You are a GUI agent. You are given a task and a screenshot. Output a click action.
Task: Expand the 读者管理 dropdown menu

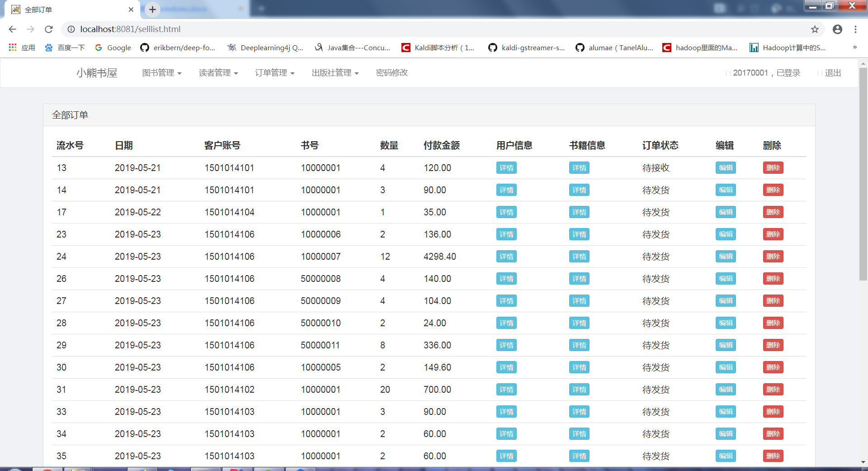pyautogui.click(x=218, y=73)
